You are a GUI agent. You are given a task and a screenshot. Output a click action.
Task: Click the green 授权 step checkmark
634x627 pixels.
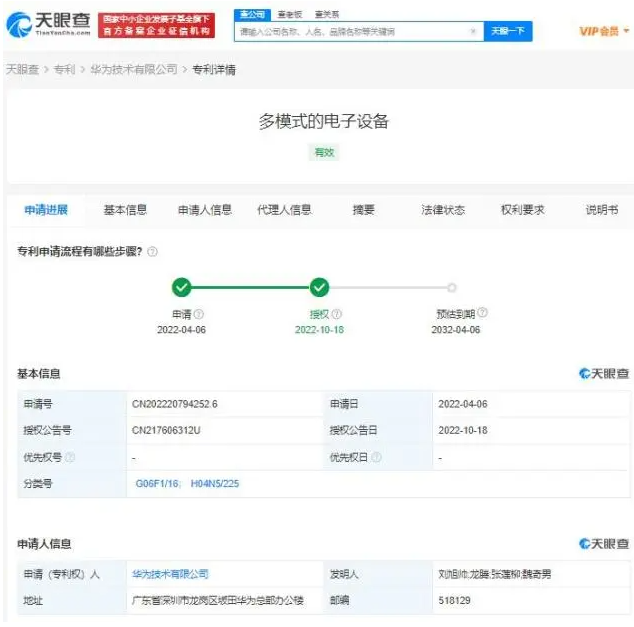pos(319,287)
